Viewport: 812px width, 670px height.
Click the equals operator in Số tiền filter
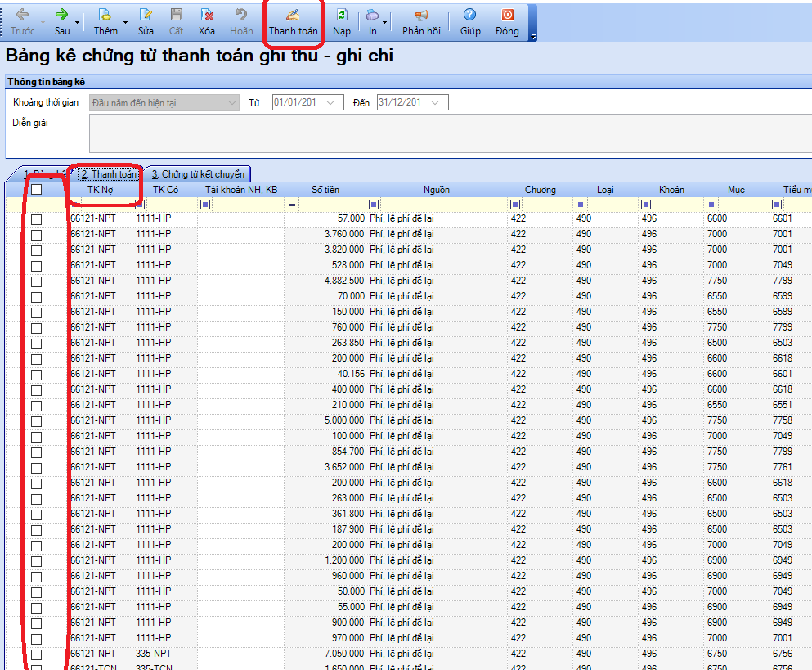(x=292, y=205)
